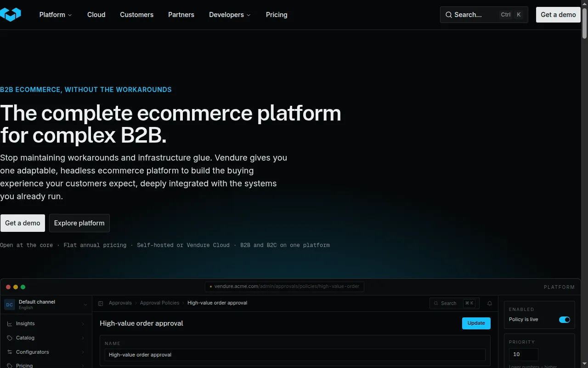Open the Developers dropdown menu

coord(230,15)
